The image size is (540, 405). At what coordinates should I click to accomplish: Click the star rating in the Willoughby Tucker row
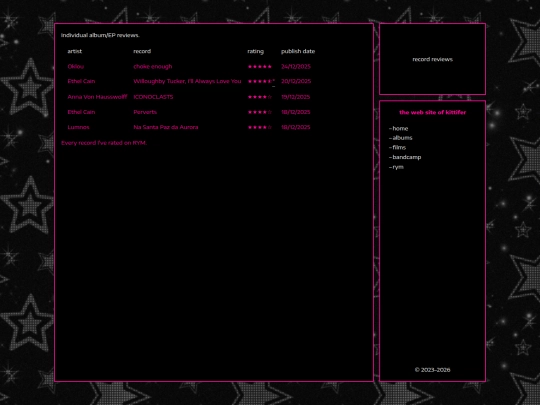pyautogui.click(x=261, y=81)
